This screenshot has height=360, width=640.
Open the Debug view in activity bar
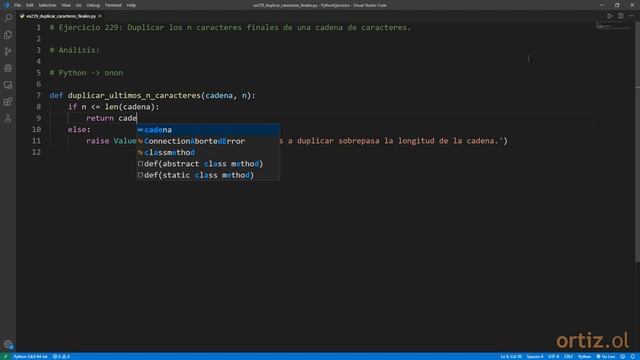8,68
